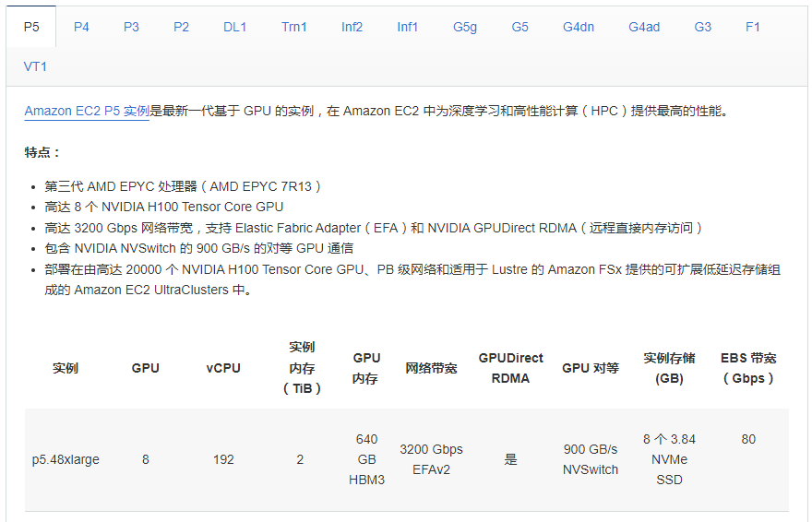Click the AMD EPYC 7R13 processor bullet
The height and width of the screenshot is (522, 812).
pyautogui.click(x=183, y=187)
